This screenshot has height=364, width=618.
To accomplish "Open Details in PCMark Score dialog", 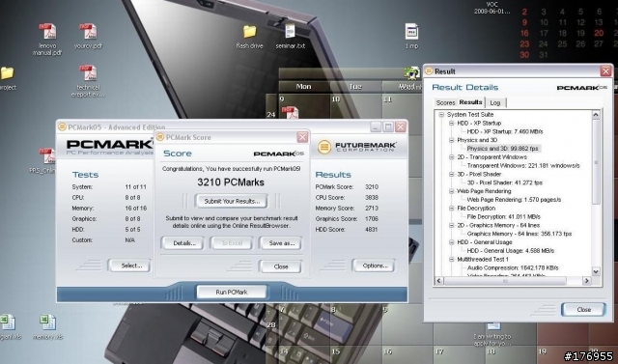I will click(x=183, y=243).
